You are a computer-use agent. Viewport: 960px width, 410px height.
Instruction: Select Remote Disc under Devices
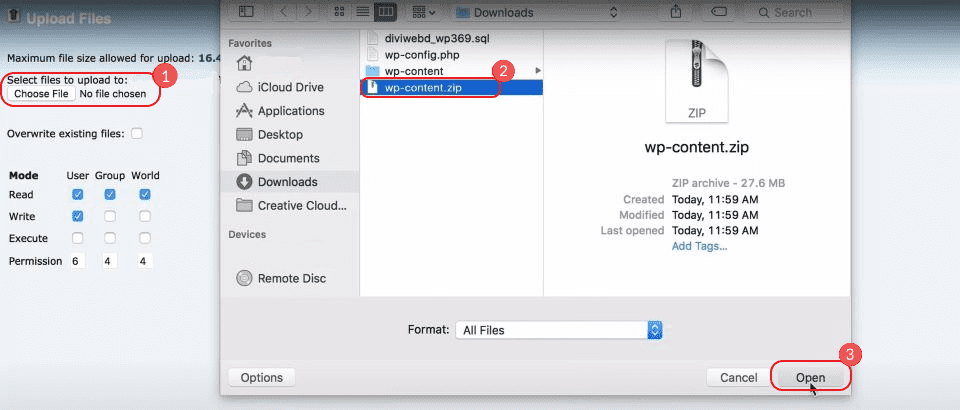290,278
